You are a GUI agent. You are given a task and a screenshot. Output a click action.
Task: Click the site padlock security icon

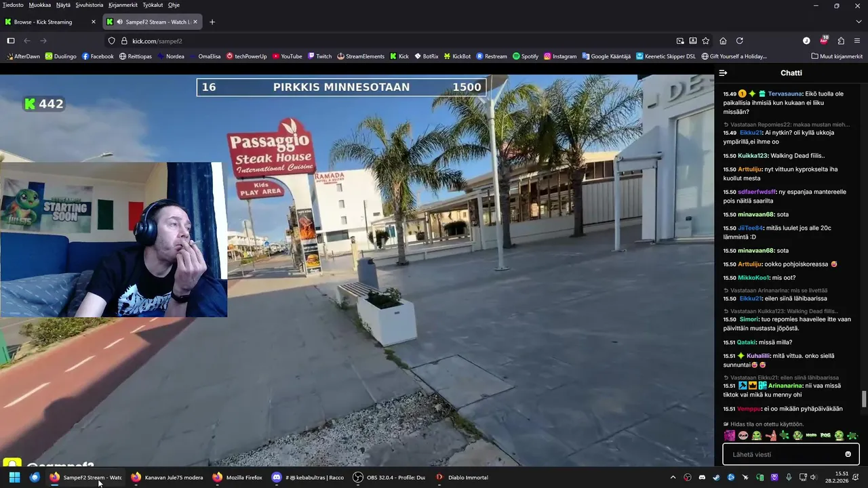pos(124,41)
